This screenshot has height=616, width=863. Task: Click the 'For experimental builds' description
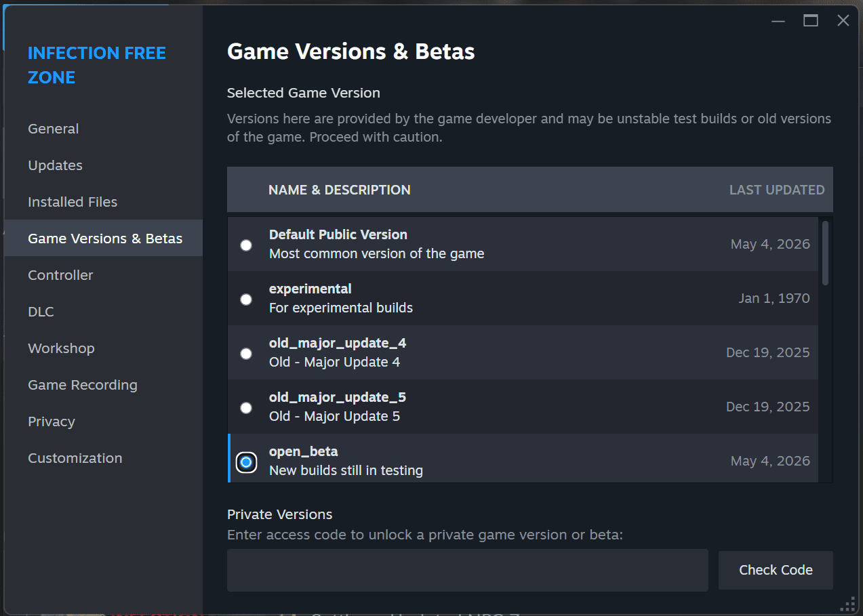click(341, 308)
